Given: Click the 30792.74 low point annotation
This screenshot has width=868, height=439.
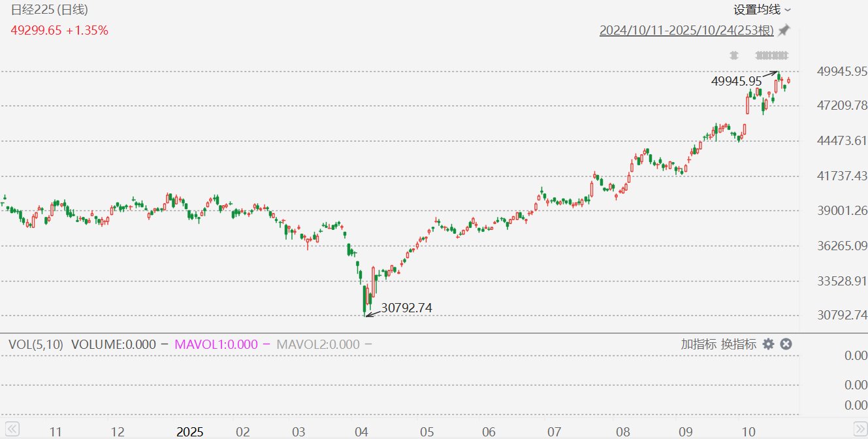Looking at the screenshot, I should pos(406,308).
